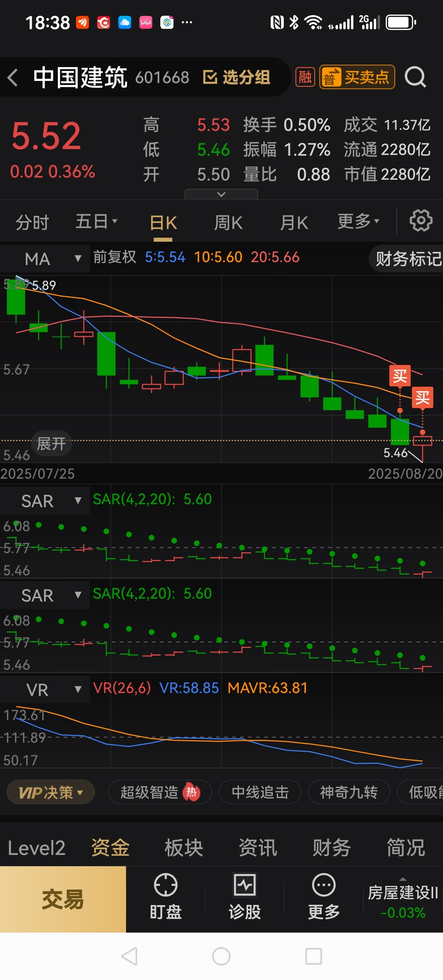Tap 选分组 to choose a group
This screenshot has width=443, height=980.
236,78
